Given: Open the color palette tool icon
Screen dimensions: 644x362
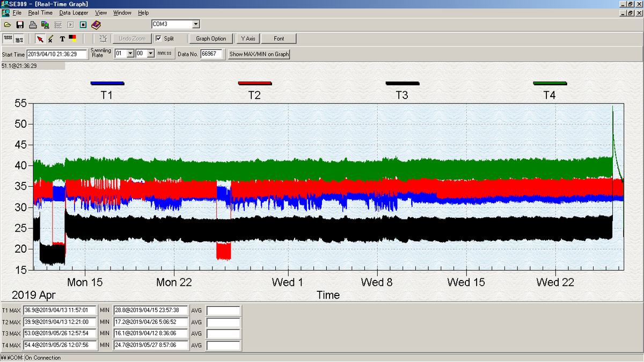Looking at the screenshot, I should coord(72,39).
